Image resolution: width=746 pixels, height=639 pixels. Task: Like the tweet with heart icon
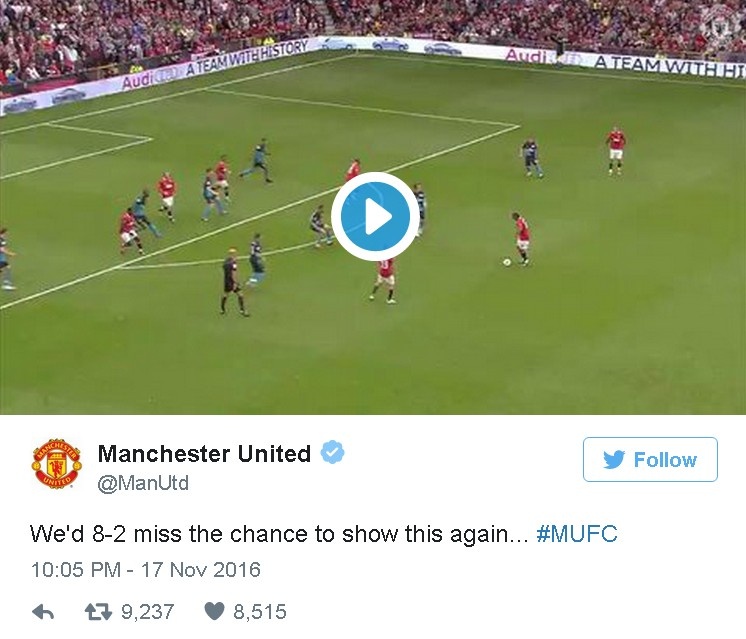pos(214,611)
